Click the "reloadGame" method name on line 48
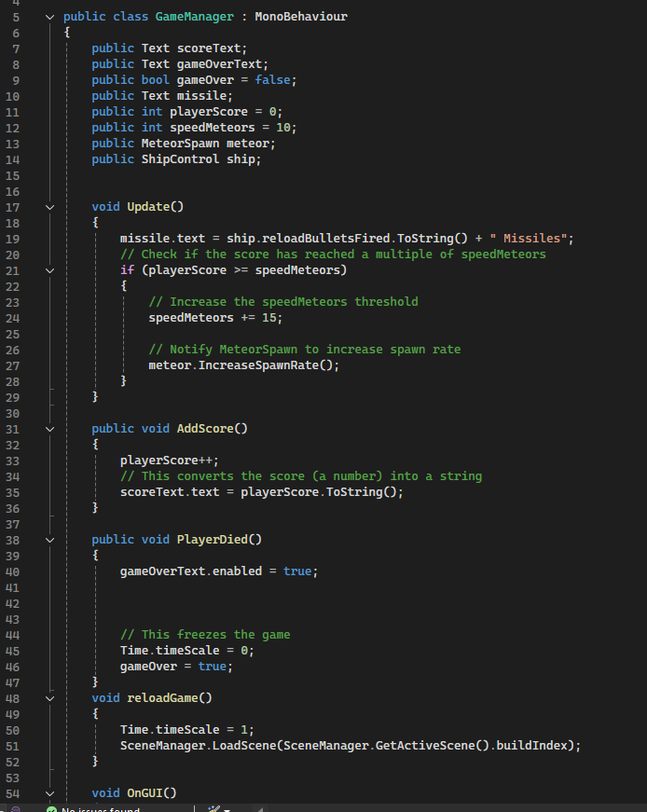Screen dimensions: 647x812 pyautogui.click(x=162, y=698)
